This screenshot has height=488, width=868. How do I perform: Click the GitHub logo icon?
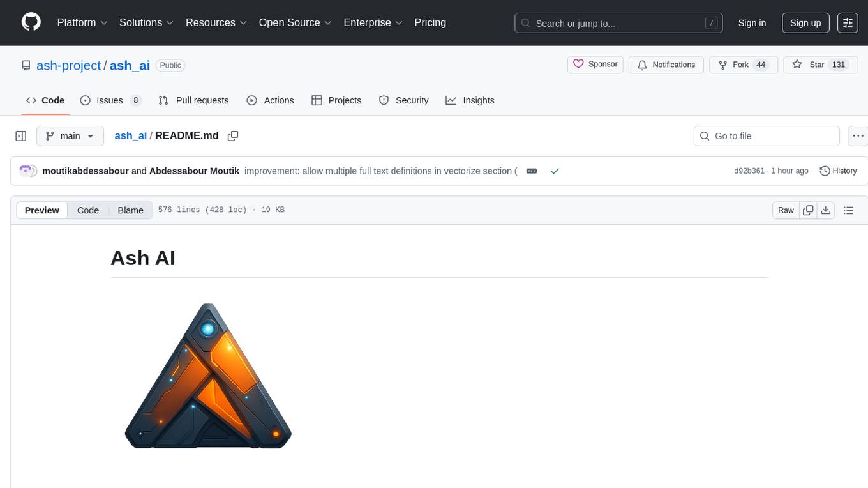click(31, 22)
